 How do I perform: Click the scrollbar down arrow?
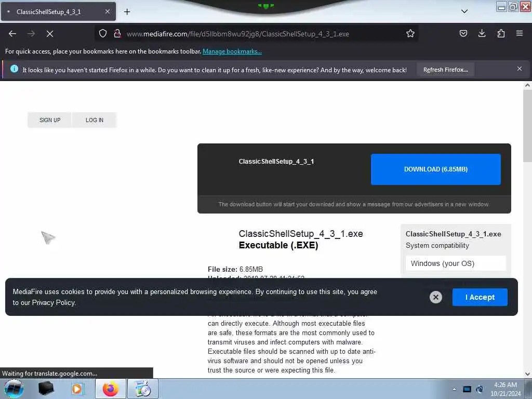[527, 374]
